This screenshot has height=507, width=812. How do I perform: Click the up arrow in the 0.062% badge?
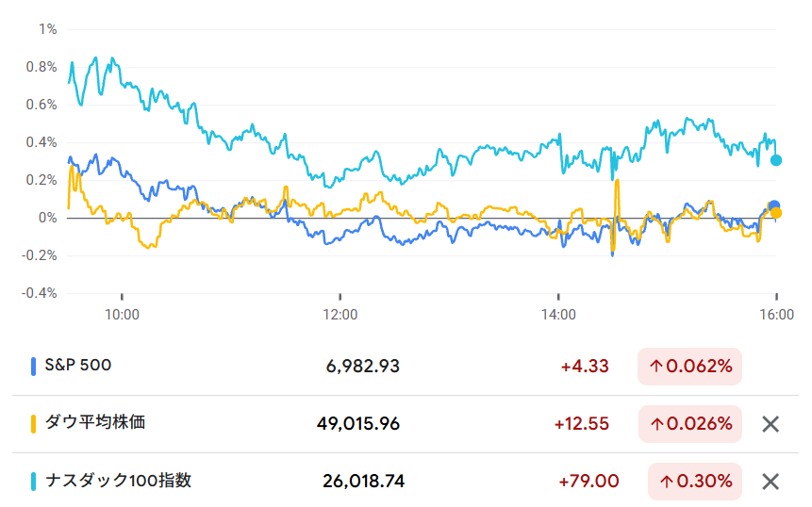click(x=656, y=367)
